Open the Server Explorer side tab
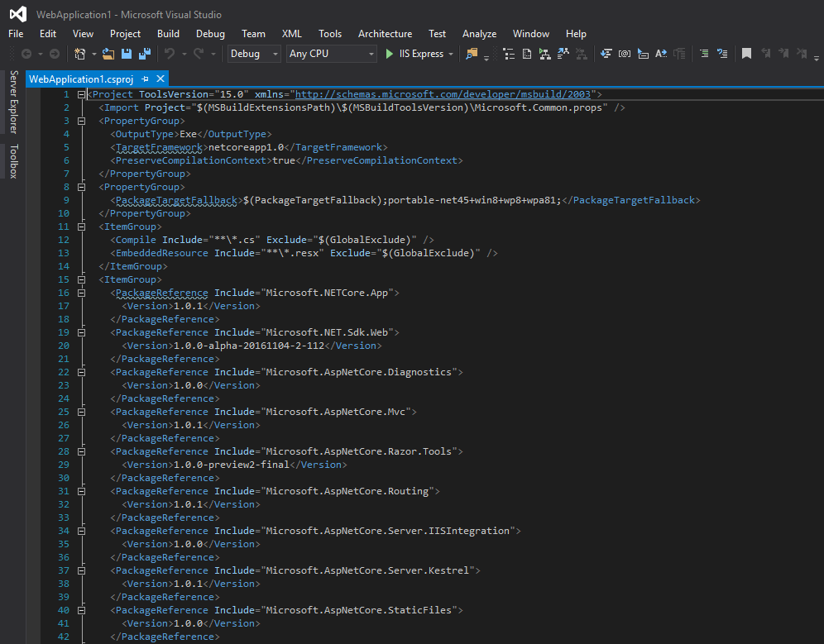This screenshot has height=644, width=824. (x=14, y=102)
